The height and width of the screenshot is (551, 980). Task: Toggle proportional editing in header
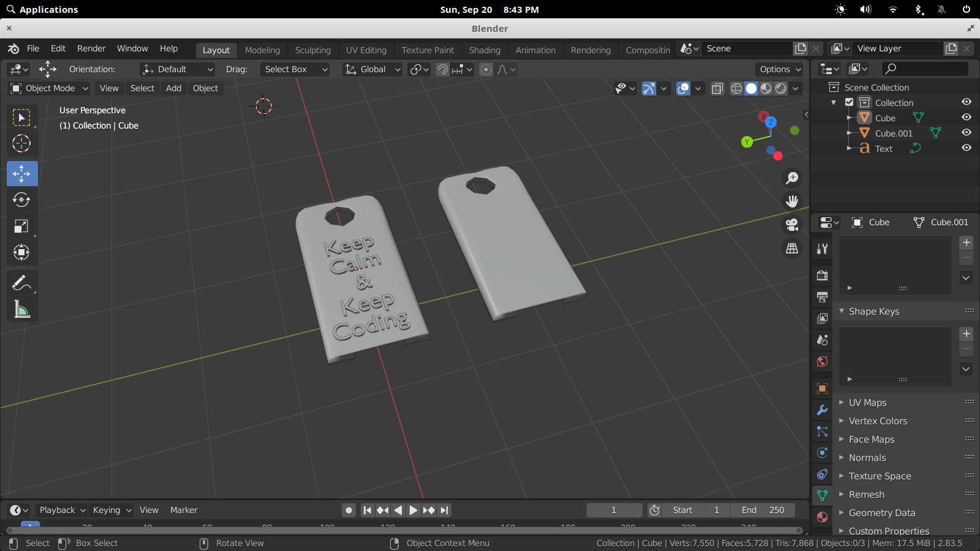point(486,69)
